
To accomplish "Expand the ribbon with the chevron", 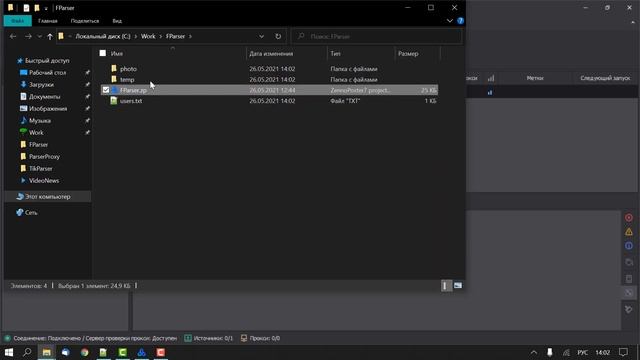I will point(449,21).
